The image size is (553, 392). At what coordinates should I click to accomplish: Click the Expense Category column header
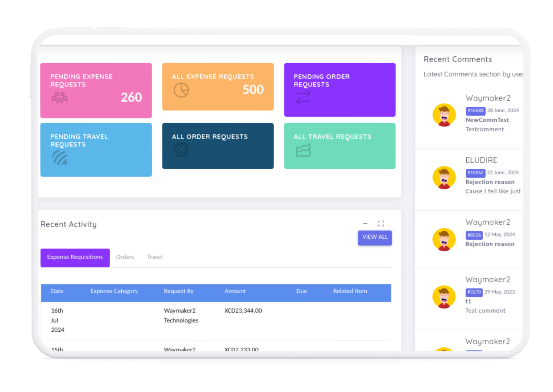pos(114,291)
